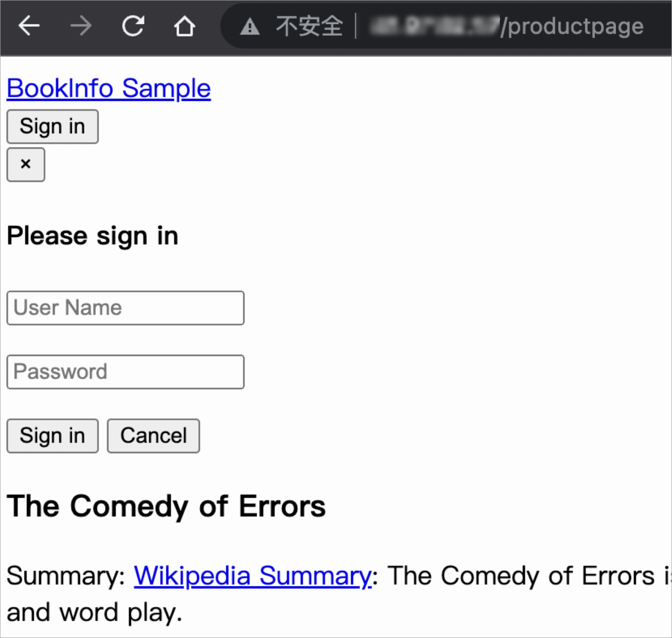Click the 'and word play.' text line
This screenshot has height=638, width=672.
coord(94,613)
